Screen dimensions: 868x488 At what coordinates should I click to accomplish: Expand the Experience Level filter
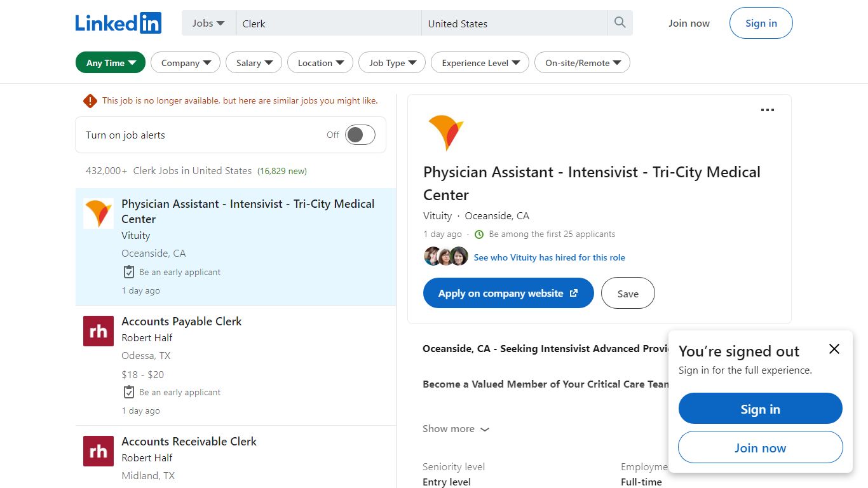(x=480, y=63)
